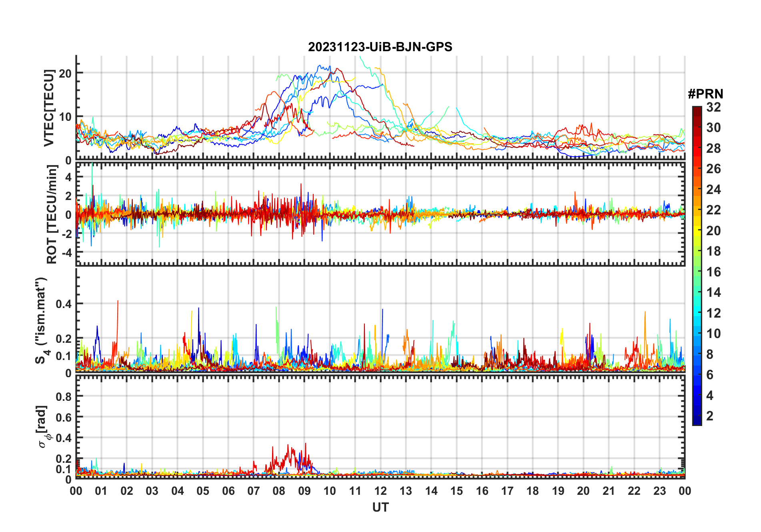This screenshot has width=761, height=532.
Task: Click the UT axis hour label 09
Action: pos(304,491)
